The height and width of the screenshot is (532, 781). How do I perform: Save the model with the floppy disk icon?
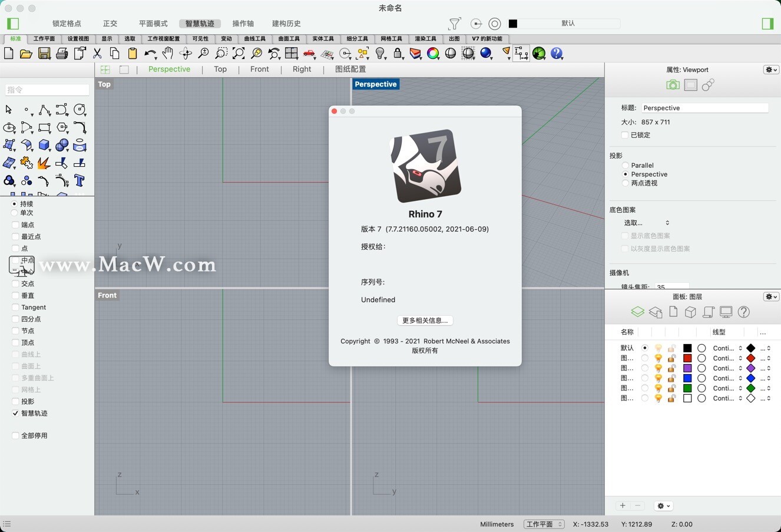[x=44, y=54]
